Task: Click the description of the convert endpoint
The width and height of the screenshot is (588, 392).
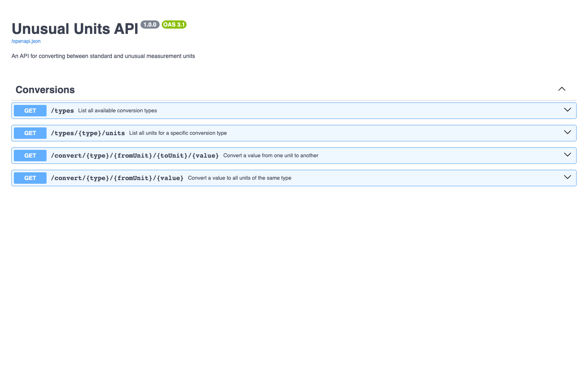Action: click(271, 155)
